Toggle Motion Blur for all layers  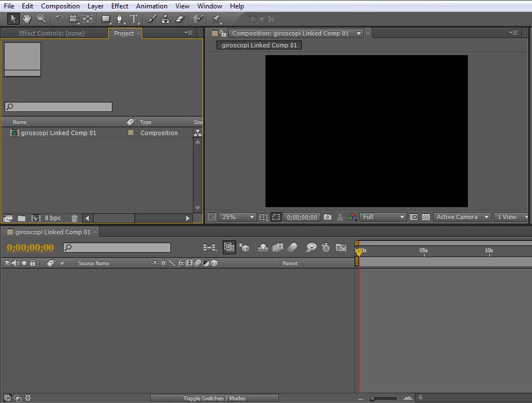pyautogui.click(x=292, y=247)
